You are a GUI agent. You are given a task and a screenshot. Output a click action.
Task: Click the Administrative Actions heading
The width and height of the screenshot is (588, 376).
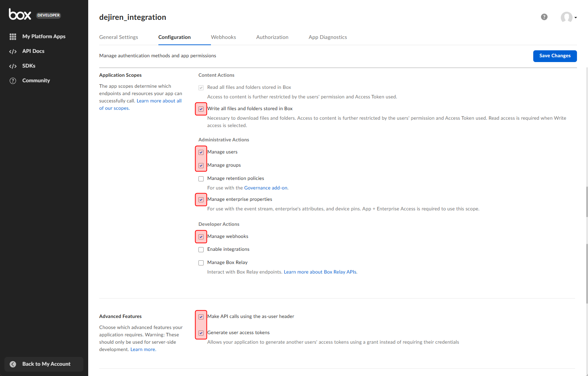click(x=224, y=140)
